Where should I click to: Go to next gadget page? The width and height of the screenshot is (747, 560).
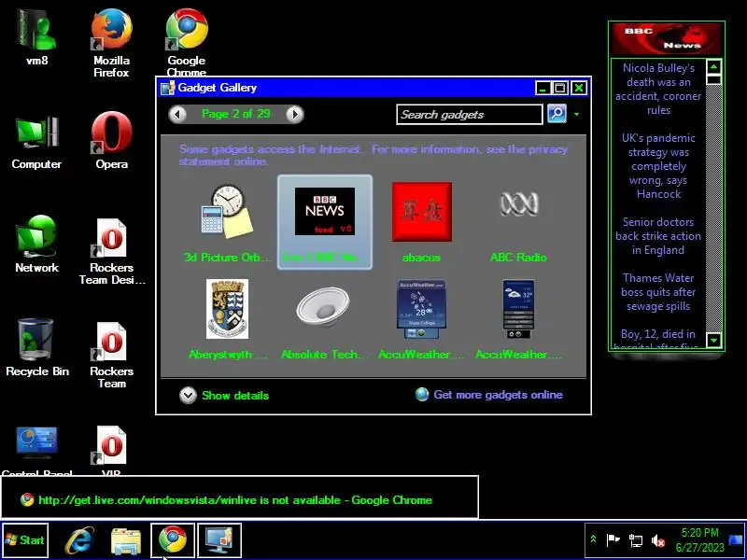294,114
